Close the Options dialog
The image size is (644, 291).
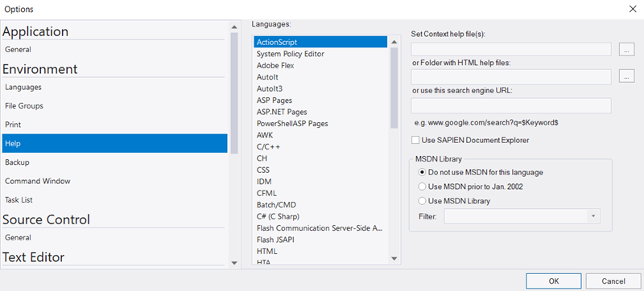point(633,9)
